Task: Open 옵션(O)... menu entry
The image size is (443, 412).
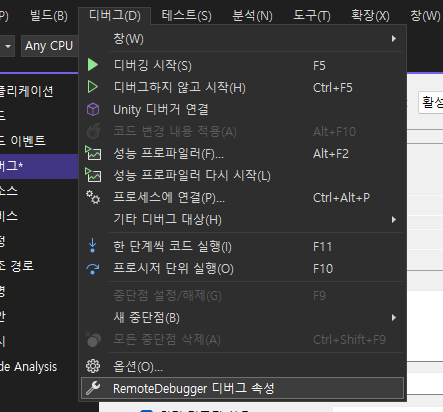Action: coord(242,367)
